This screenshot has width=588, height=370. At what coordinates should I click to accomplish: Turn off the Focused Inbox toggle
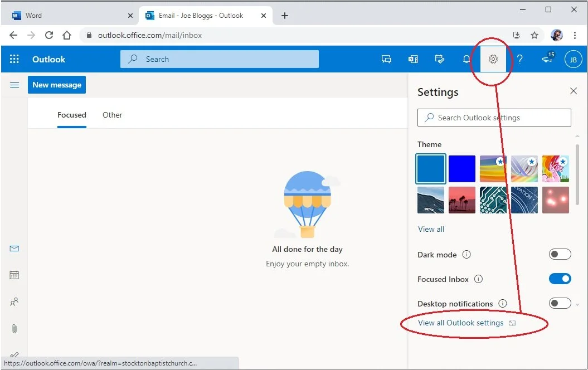coord(560,279)
